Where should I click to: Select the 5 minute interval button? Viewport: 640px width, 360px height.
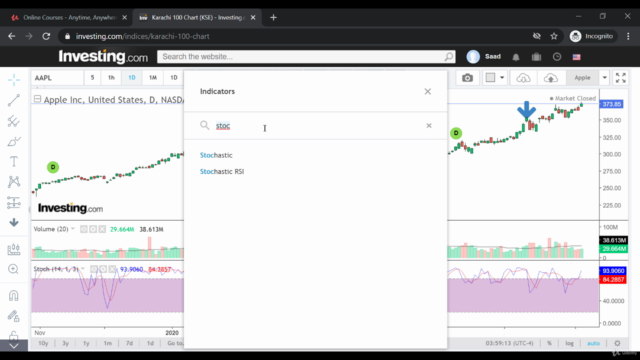point(92,78)
